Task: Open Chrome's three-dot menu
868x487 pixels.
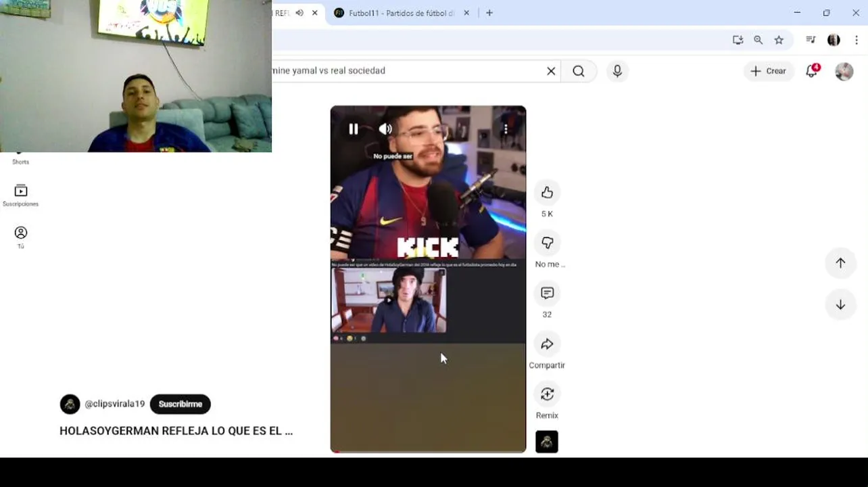Action: tap(857, 40)
